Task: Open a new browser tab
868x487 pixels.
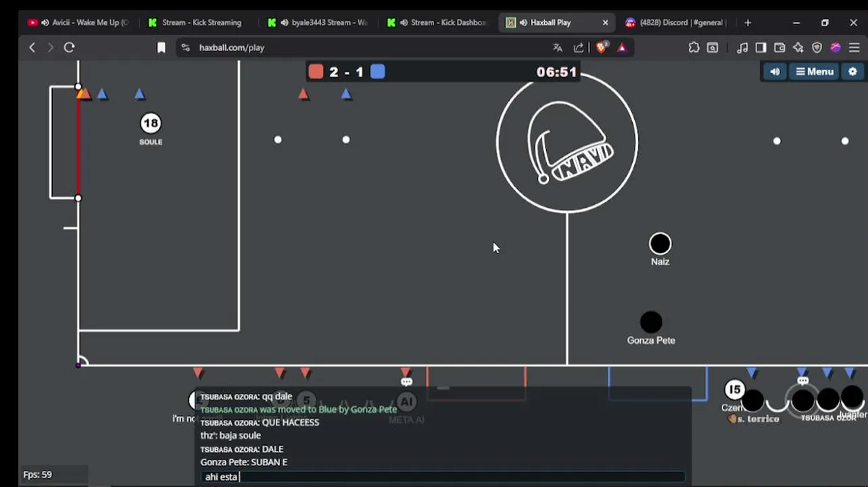Action: (748, 22)
